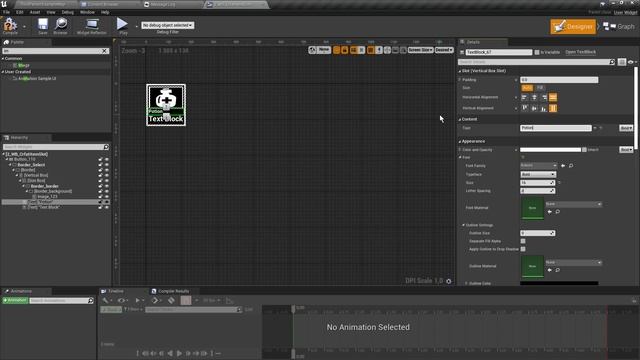Collapse Border_Select tree node arrow
The height and width of the screenshot is (360, 640).
pyautogui.click(x=11, y=165)
